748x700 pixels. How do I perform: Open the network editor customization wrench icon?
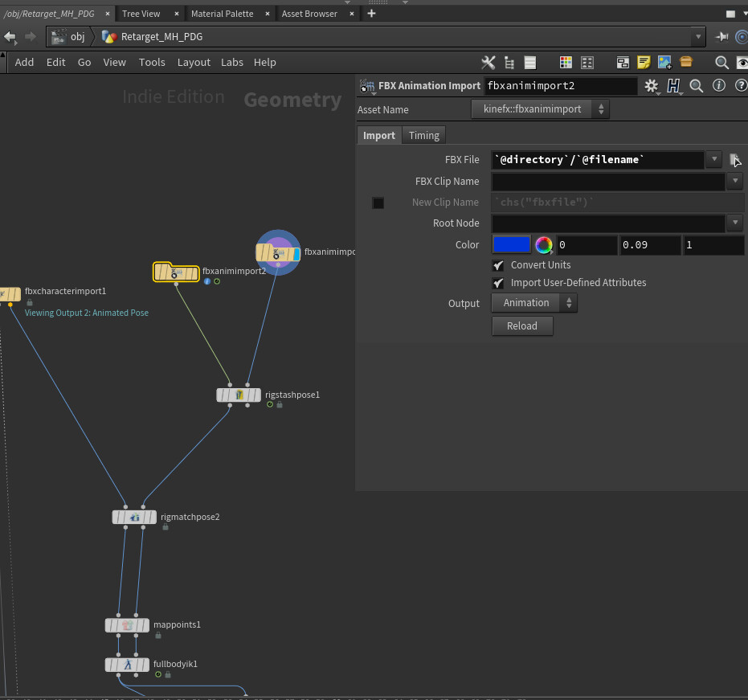(x=488, y=62)
